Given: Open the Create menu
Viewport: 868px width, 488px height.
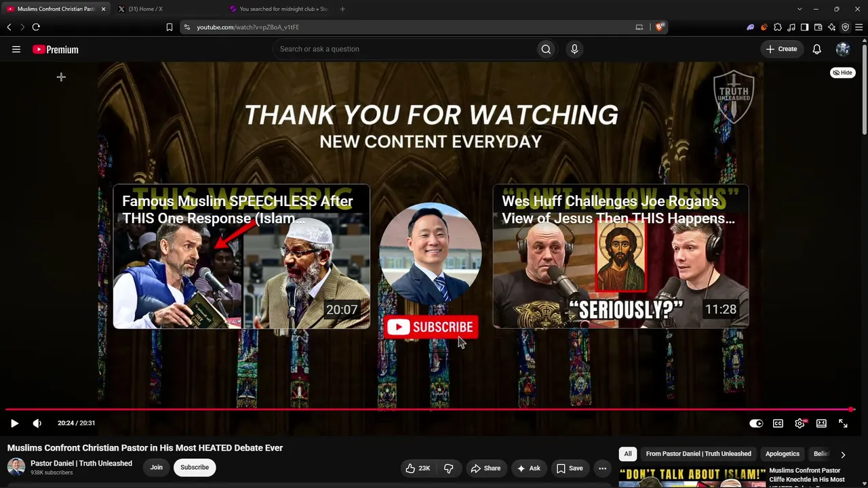Looking at the screenshot, I should point(782,49).
